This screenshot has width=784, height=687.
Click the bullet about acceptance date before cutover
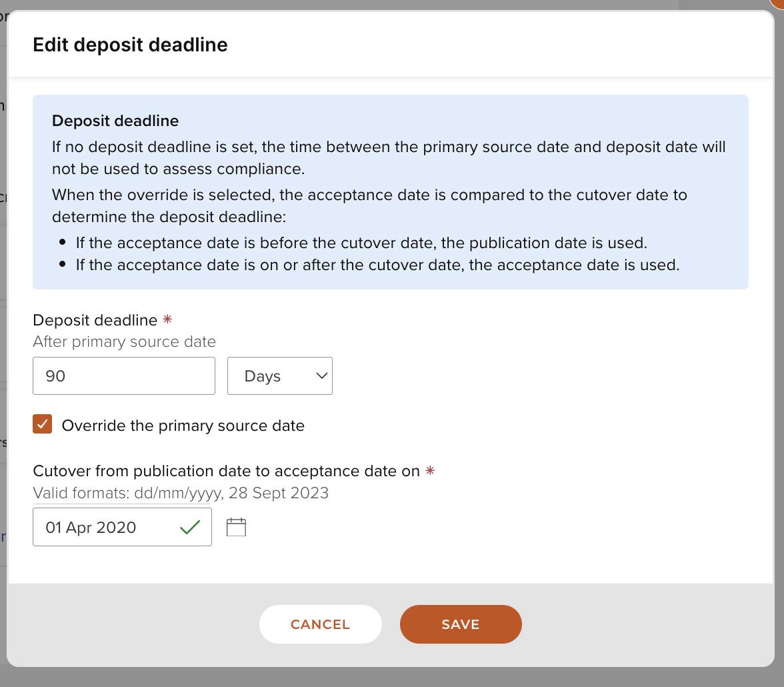tap(361, 242)
